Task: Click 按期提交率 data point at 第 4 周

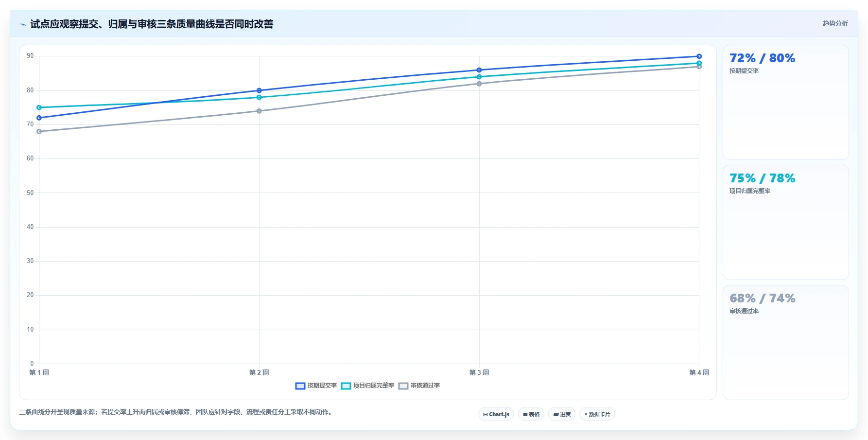Action: (699, 56)
